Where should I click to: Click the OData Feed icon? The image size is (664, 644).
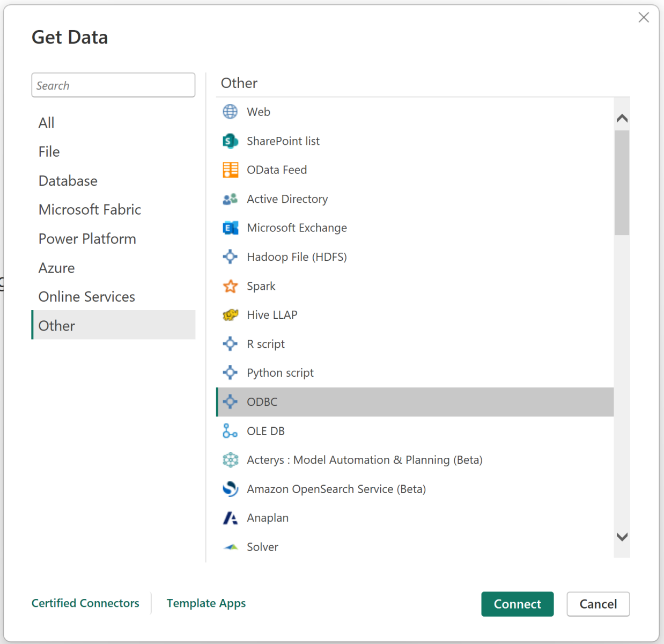coord(230,170)
